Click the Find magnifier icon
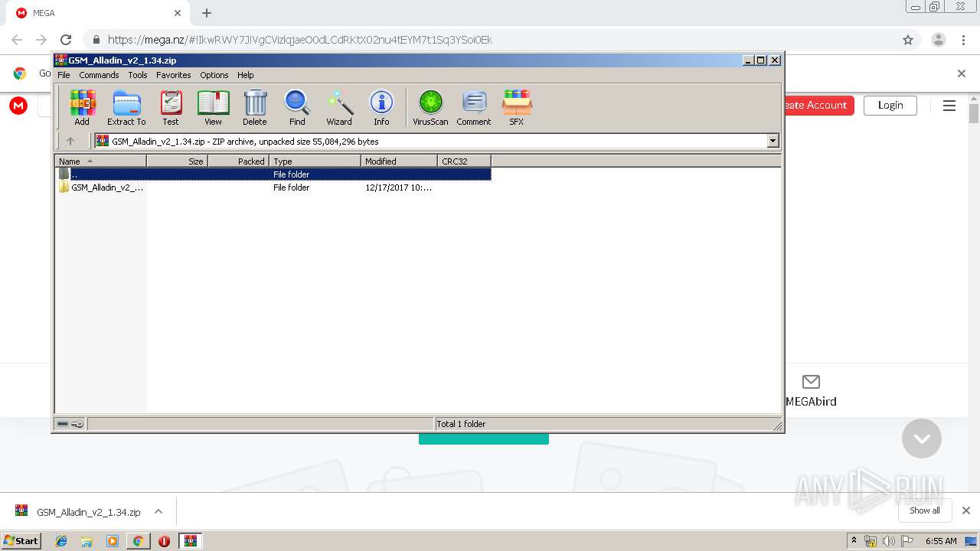Image resolution: width=980 pixels, height=551 pixels. (297, 107)
